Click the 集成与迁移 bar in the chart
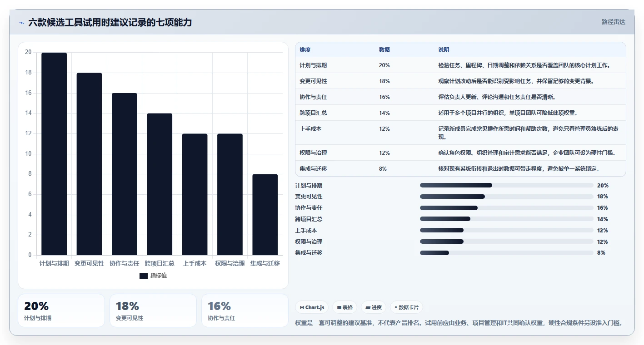 (x=265, y=215)
